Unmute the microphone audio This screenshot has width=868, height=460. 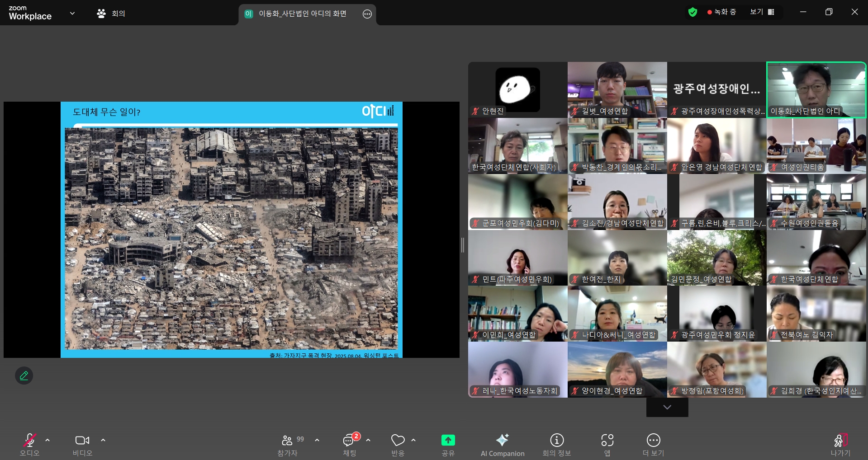tap(29, 445)
